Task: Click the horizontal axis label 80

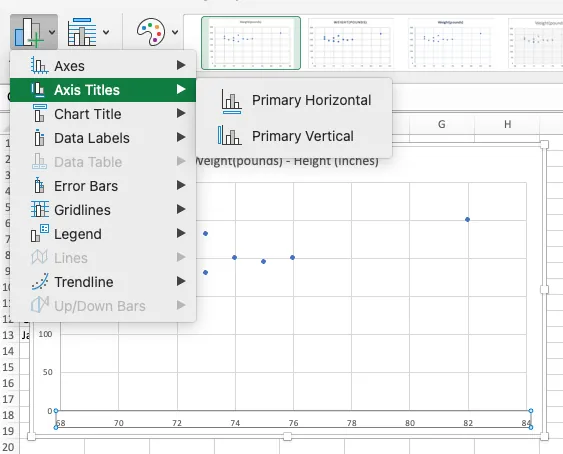Action: coord(410,423)
